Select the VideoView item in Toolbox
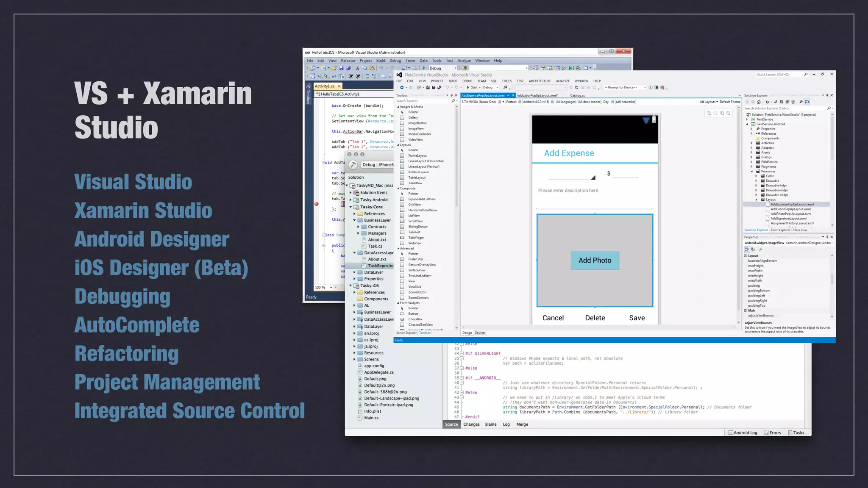 pyautogui.click(x=415, y=139)
